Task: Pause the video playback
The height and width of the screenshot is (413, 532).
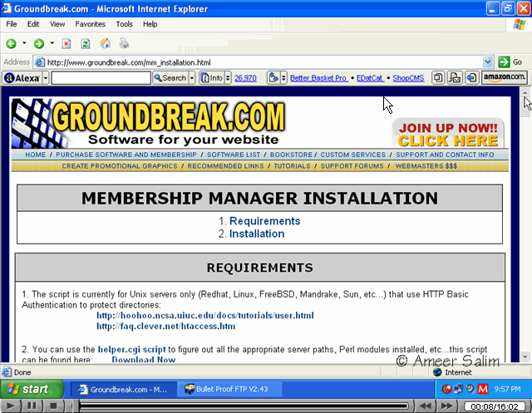Action: tap(32, 406)
